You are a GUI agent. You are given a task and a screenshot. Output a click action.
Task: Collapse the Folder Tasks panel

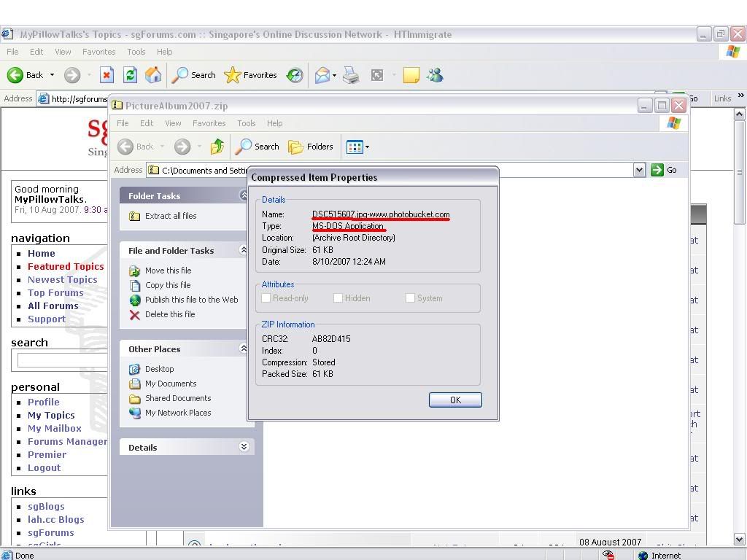244,195
